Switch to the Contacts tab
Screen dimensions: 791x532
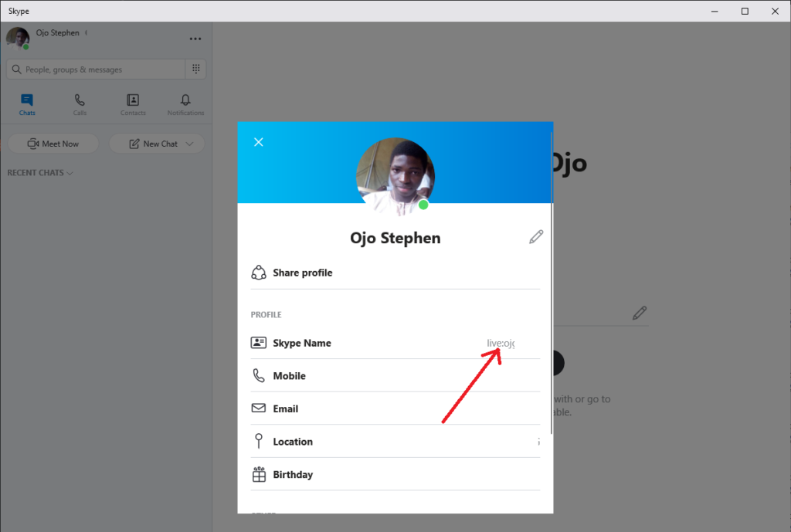coord(133,105)
